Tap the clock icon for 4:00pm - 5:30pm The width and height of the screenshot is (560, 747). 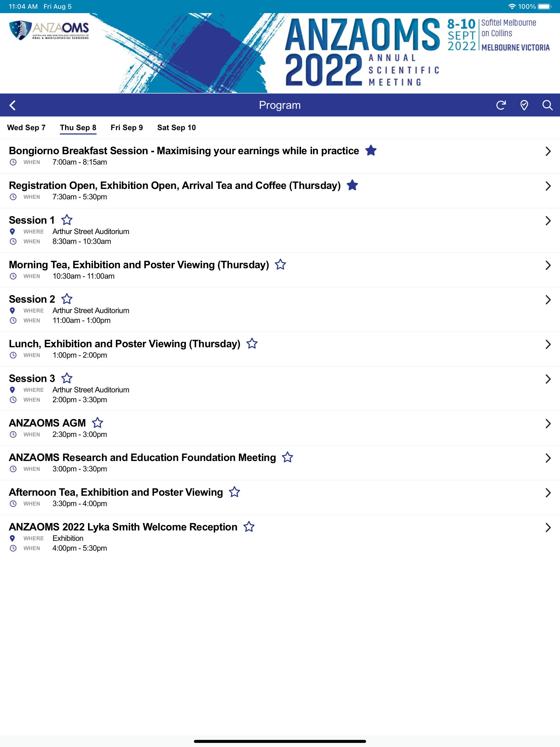pos(13,548)
